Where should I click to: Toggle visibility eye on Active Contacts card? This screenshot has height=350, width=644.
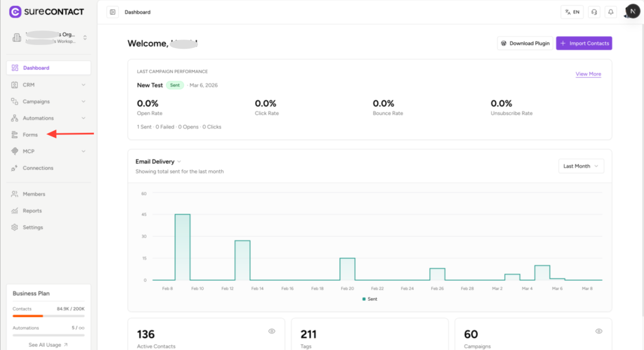coord(272,331)
